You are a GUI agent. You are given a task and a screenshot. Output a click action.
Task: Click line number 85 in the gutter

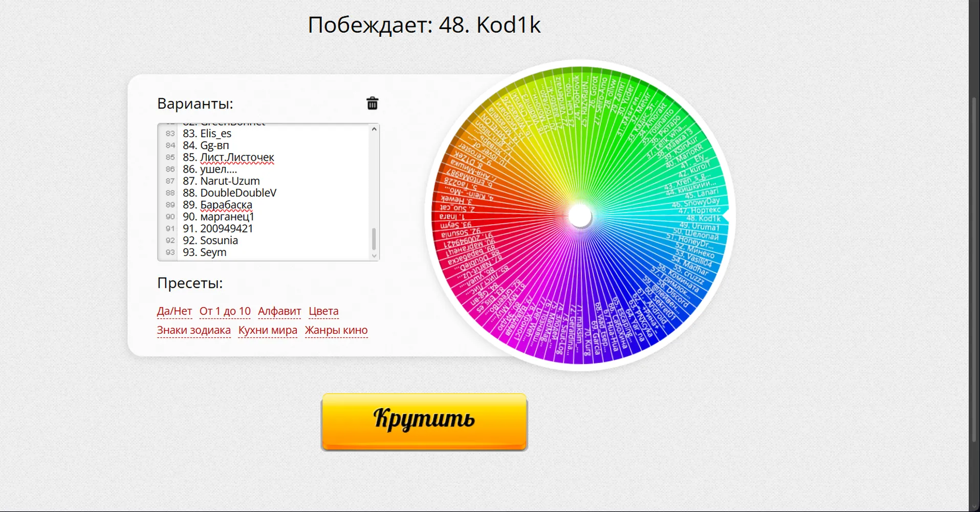point(170,157)
